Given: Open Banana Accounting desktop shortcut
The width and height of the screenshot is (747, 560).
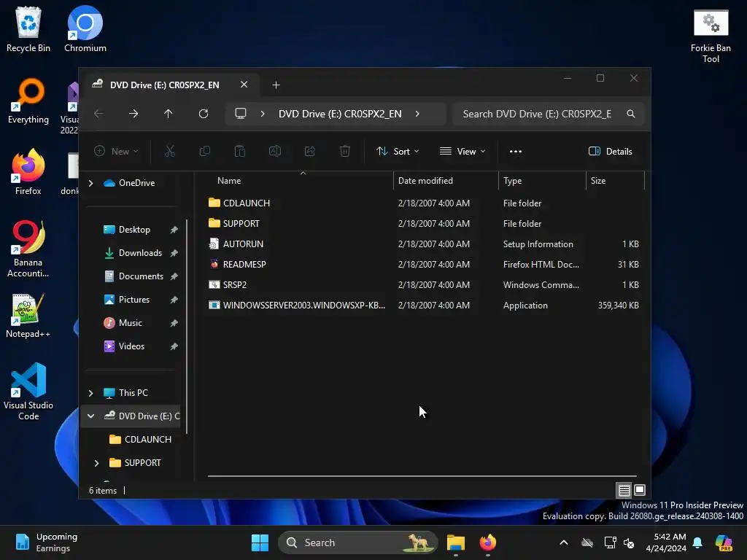Looking at the screenshot, I should pos(28,249).
